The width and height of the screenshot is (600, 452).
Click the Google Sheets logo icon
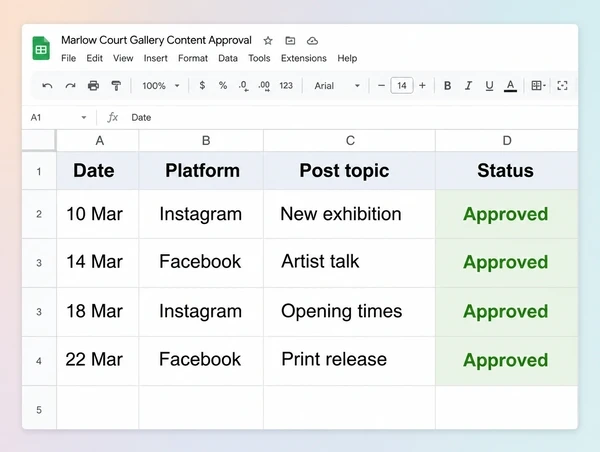pyautogui.click(x=41, y=48)
